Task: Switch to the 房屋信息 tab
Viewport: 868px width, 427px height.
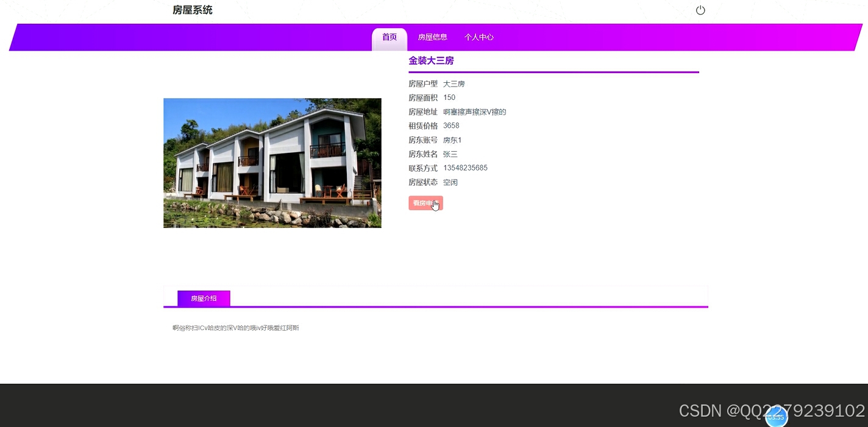Action: 432,37
